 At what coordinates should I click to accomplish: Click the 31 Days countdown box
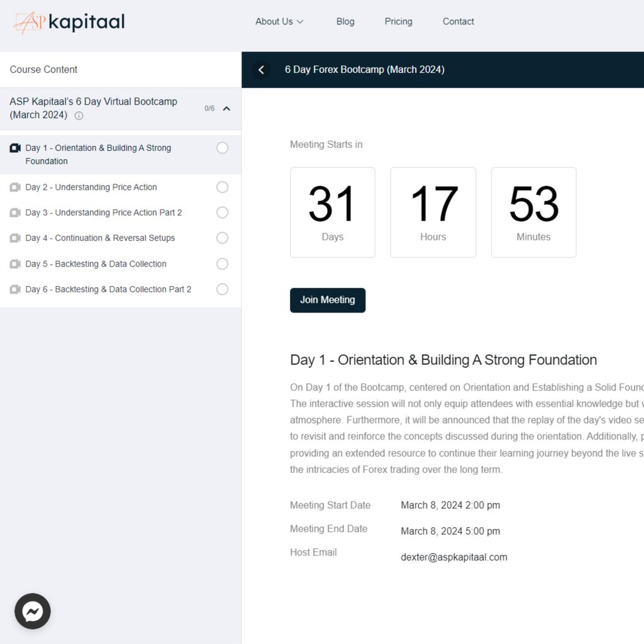[x=332, y=213]
